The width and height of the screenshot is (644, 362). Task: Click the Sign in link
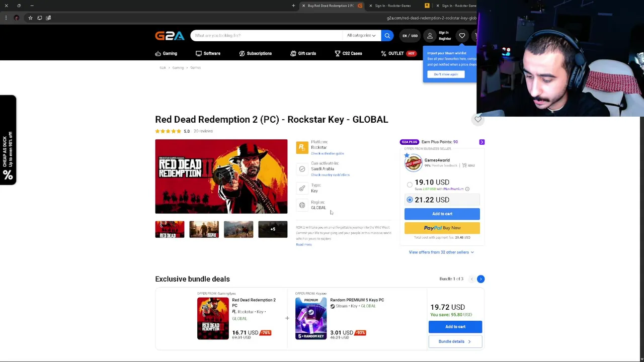pyautogui.click(x=444, y=33)
